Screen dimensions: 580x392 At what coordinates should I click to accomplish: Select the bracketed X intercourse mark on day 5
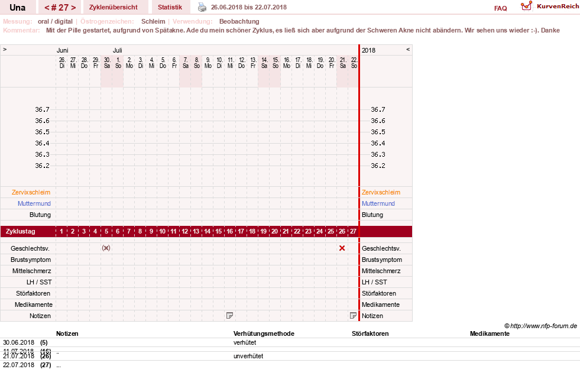point(106,248)
